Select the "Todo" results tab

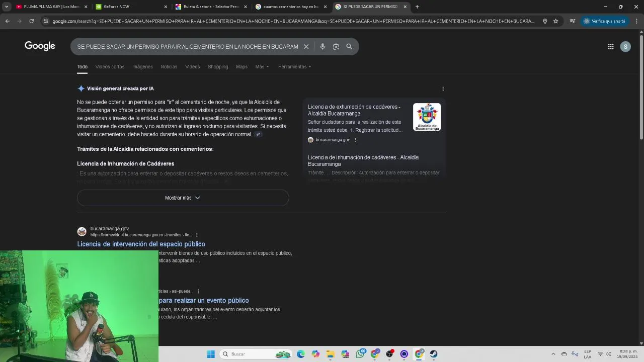point(82,67)
